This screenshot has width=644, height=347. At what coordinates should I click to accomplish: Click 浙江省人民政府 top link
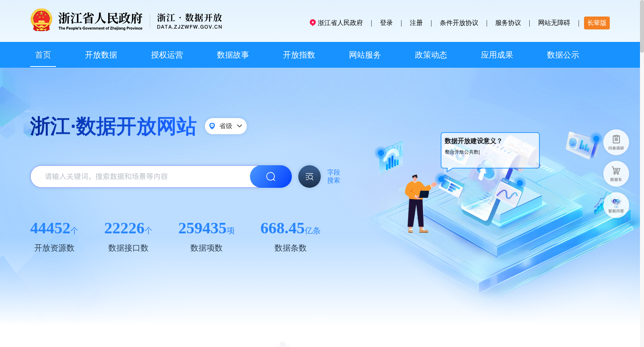pyautogui.click(x=340, y=23)
